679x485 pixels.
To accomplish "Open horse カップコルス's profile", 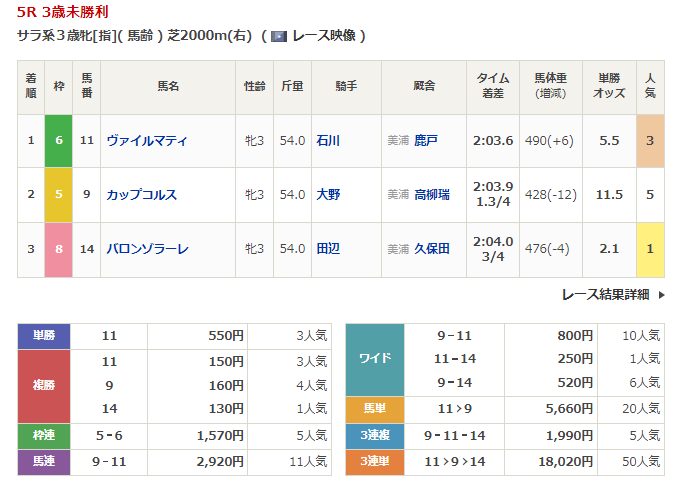I will 141,195.
